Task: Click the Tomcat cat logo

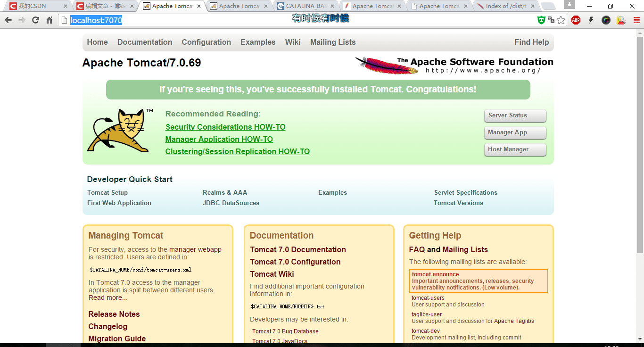Action: pyautogui.click(x=121, y=131)
